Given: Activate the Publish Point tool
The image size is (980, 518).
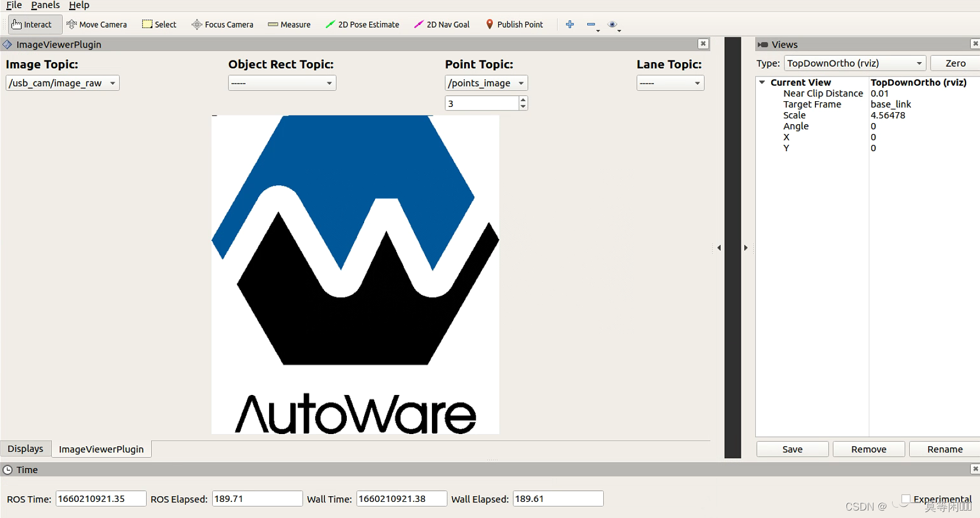Looking at the screenshot, I should [x=514, y=24].
